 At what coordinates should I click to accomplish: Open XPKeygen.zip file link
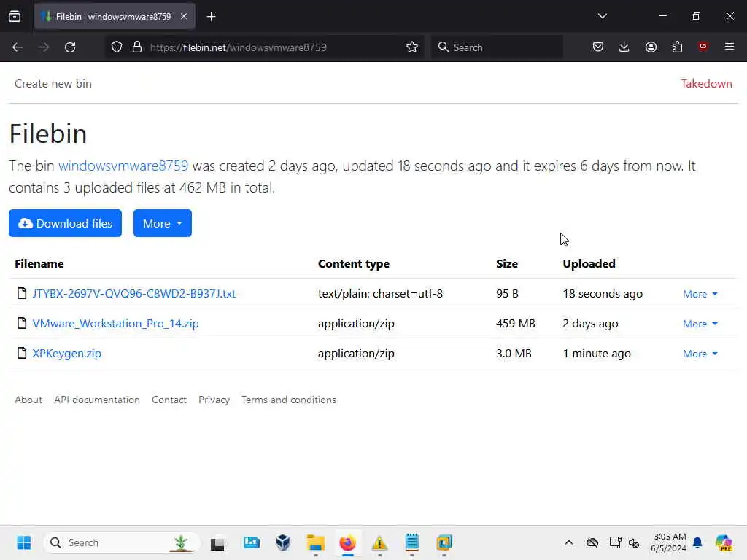(66, 354)
